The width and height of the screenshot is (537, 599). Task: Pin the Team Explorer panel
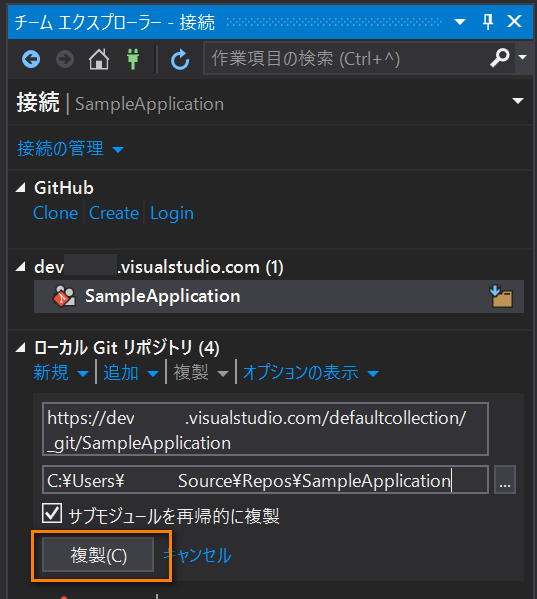[x=488, y=21]
